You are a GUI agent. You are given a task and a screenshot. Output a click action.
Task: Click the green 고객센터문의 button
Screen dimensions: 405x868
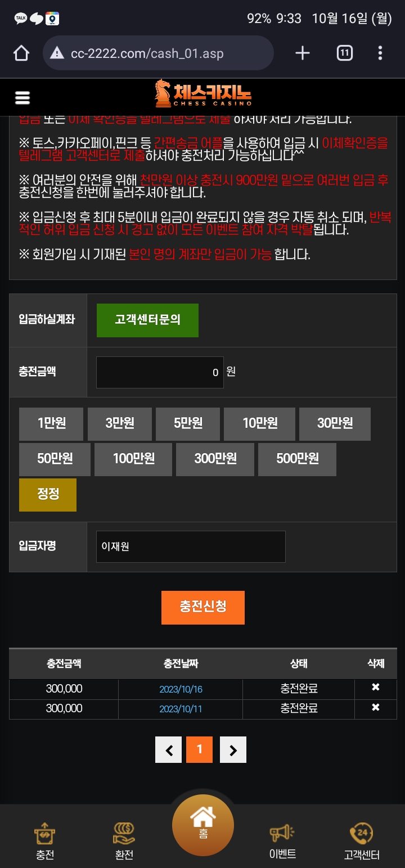(147, 320)
